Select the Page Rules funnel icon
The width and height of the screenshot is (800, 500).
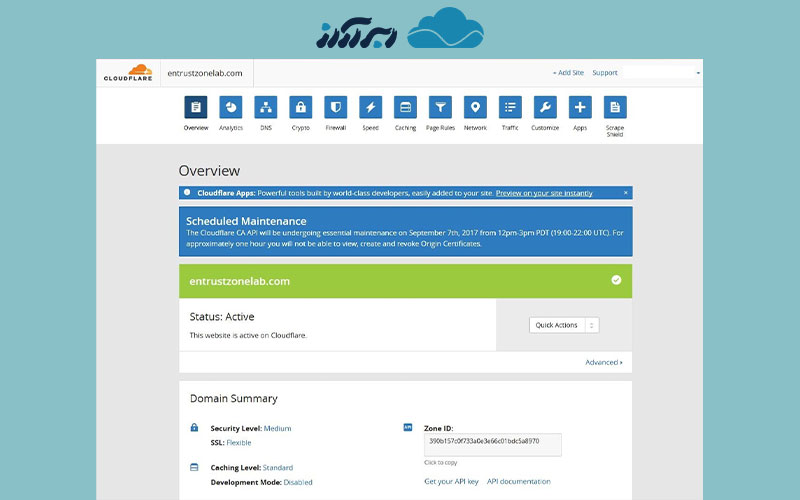[x=440, y=107]
